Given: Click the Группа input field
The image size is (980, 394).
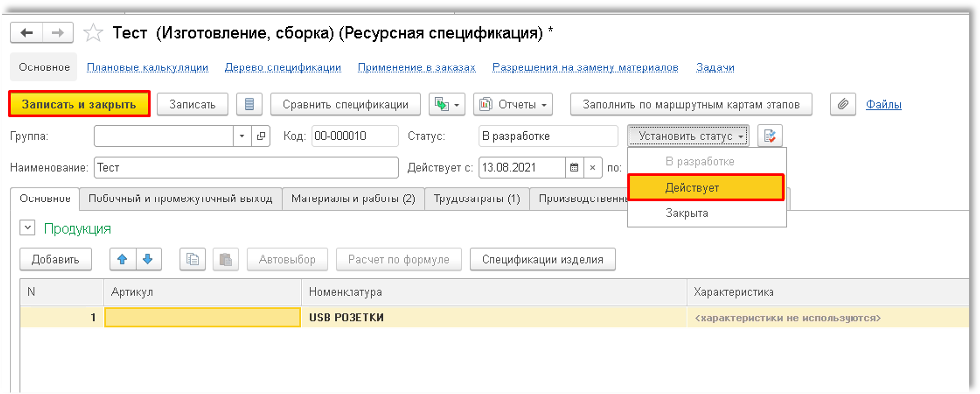Looking at the screenshot, I should point(165,136).
